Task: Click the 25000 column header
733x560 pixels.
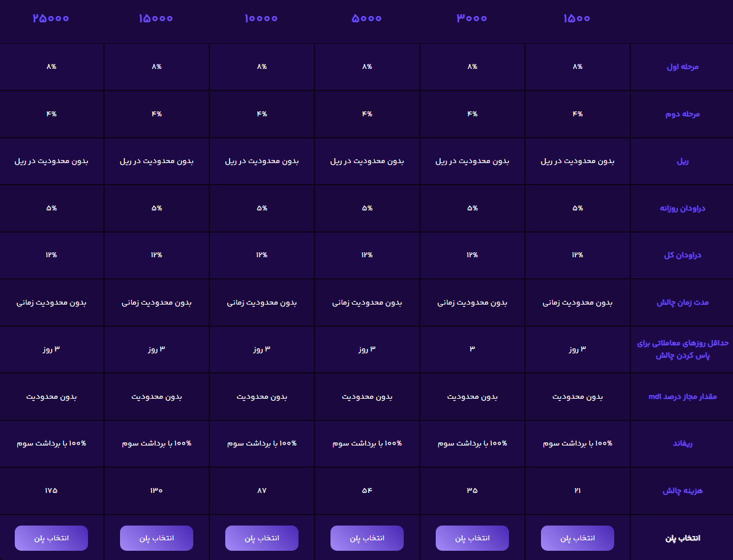Action: pyautogui.click(x=51, y=18)
